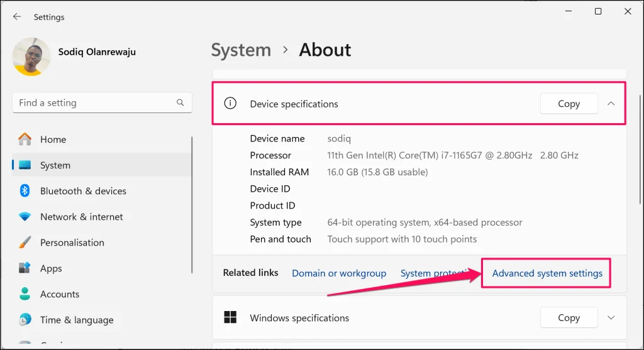Click the Windows logo beside Windows specifications
This screenshot has height=350, width=644.
[x=231, y=318]
